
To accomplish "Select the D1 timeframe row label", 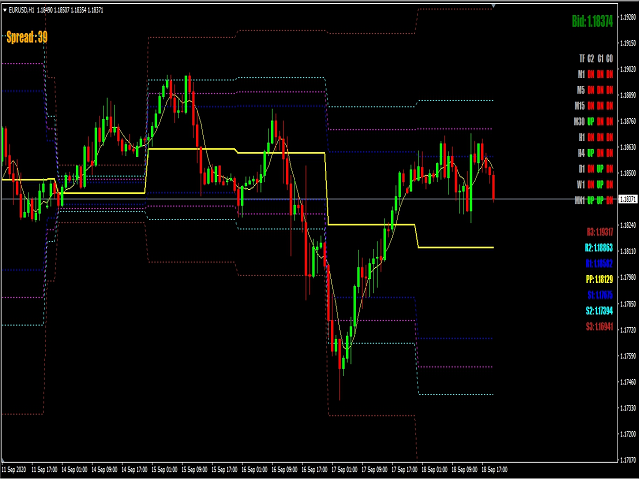I will coord(582,169).
